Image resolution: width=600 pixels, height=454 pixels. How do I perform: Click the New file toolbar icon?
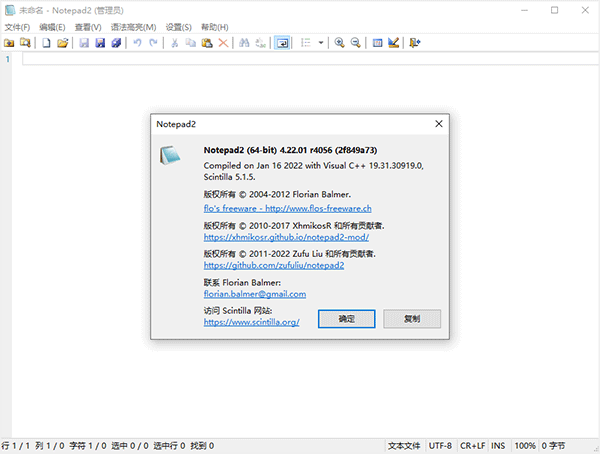click(x=46, y=43)
